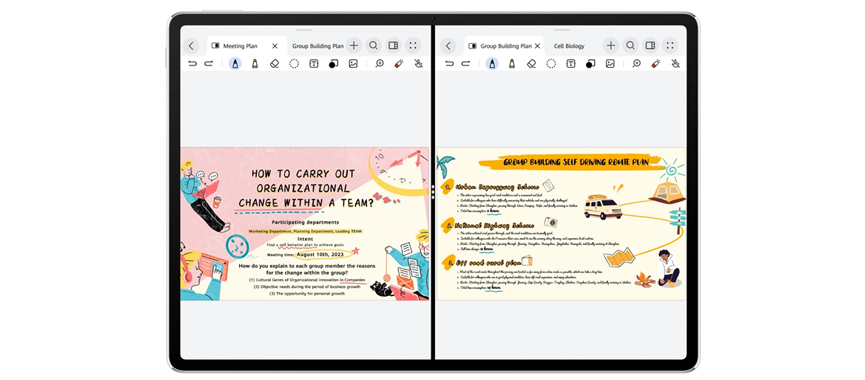Open the more options grid in left window
This screenshot has height=380, width=865.
[x=413, y=45]
